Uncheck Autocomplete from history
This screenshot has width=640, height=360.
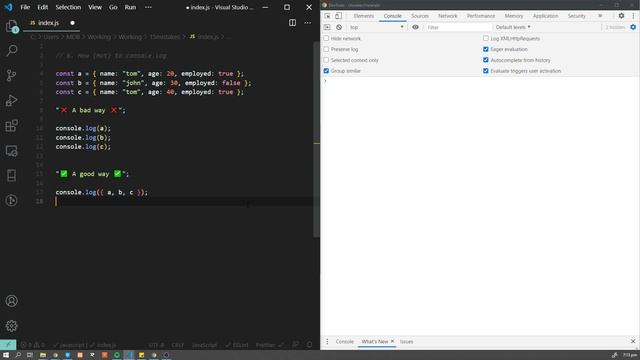click(x=486, y=60)
